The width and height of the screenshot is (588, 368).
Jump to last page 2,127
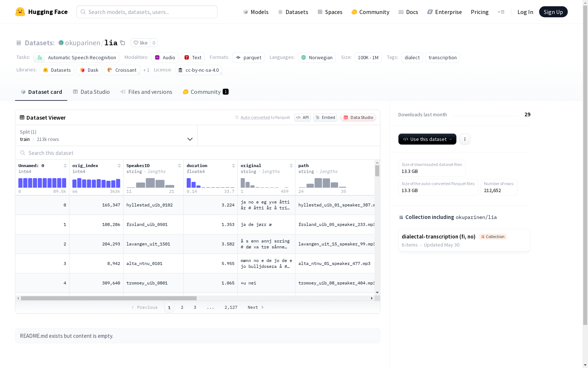[x=231, y=307]
